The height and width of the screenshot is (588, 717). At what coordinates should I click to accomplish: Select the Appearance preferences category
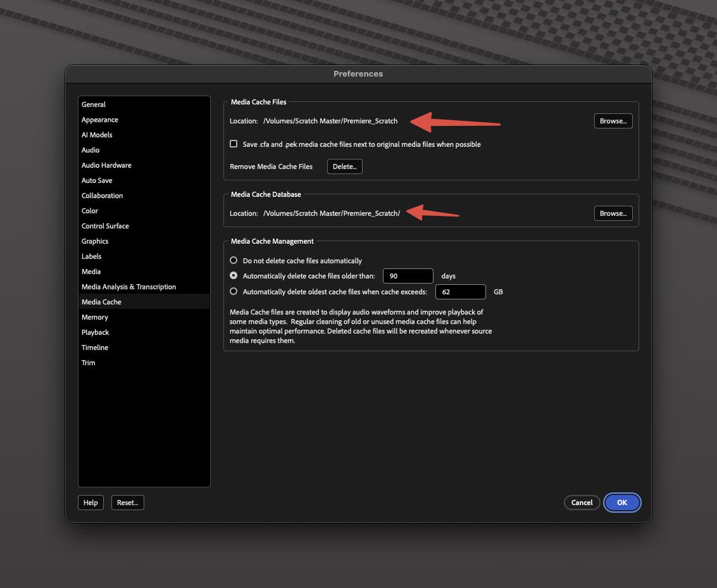pos(100,120)
